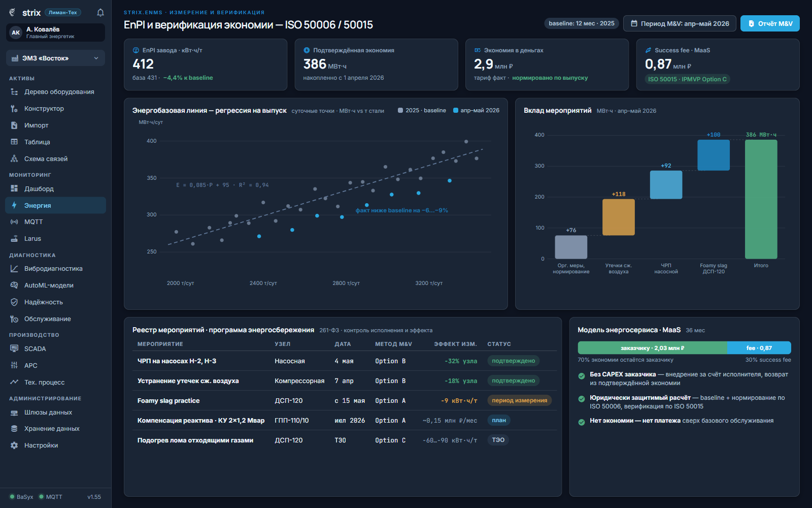This screenshot has width=812, height=508.
Task: Go to the Дашборд page
Action: [55, 188]
